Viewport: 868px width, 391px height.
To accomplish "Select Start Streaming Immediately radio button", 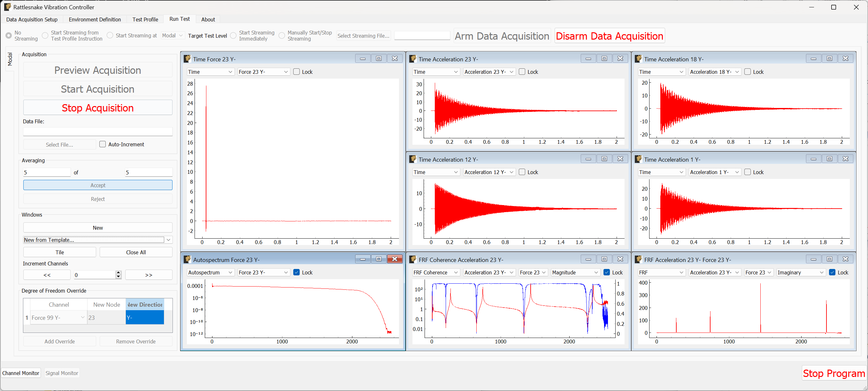I will pyautogui.click(x=233, y=36).
